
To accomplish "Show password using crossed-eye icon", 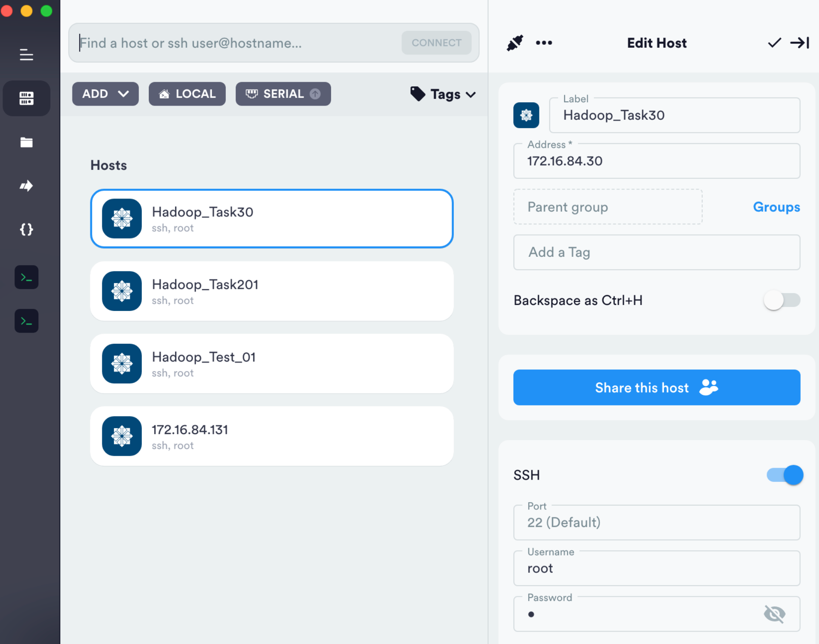I will coord(774,614).
